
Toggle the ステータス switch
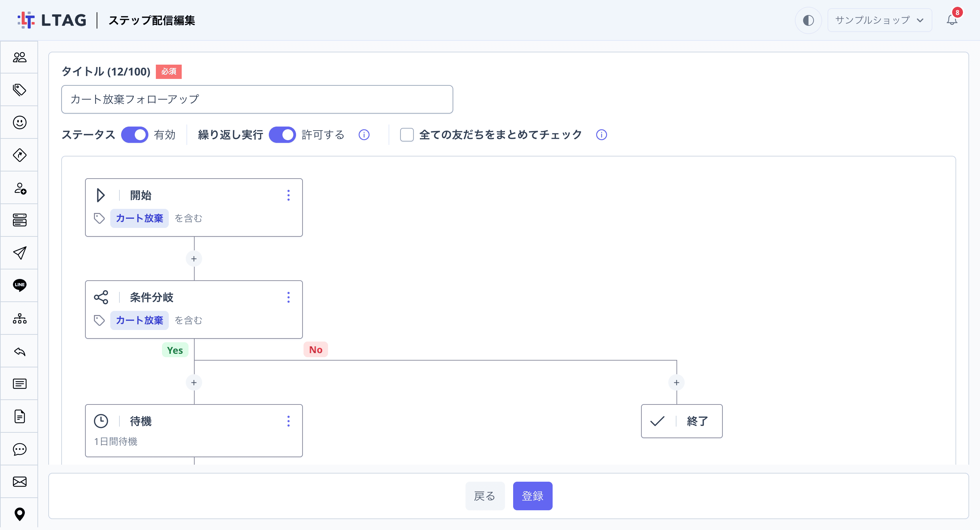click(x=135, y=135)
